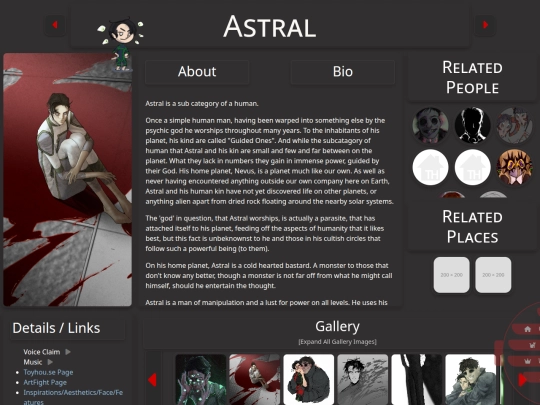This screenshot has height=405, width=540.
Task: Click the "Voice Claim" label
Action: [x=42, y=352]
